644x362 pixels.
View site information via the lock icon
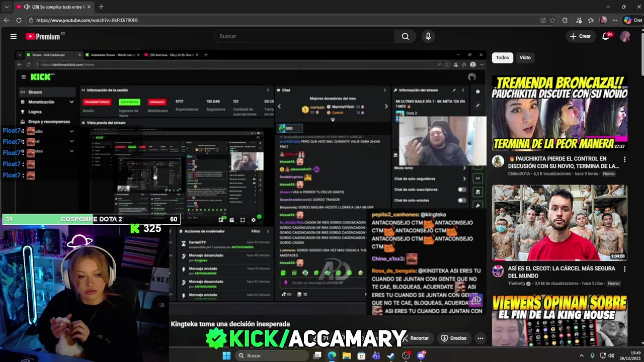(x=31, y=20)
